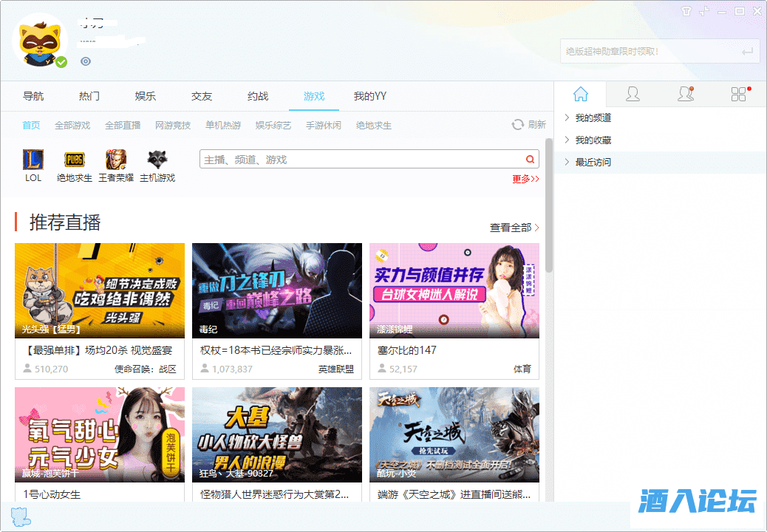The width and height of the screenshot is (767, 532).
Task: Open the groups icon with orange dot
Action: tap(685, 94)
